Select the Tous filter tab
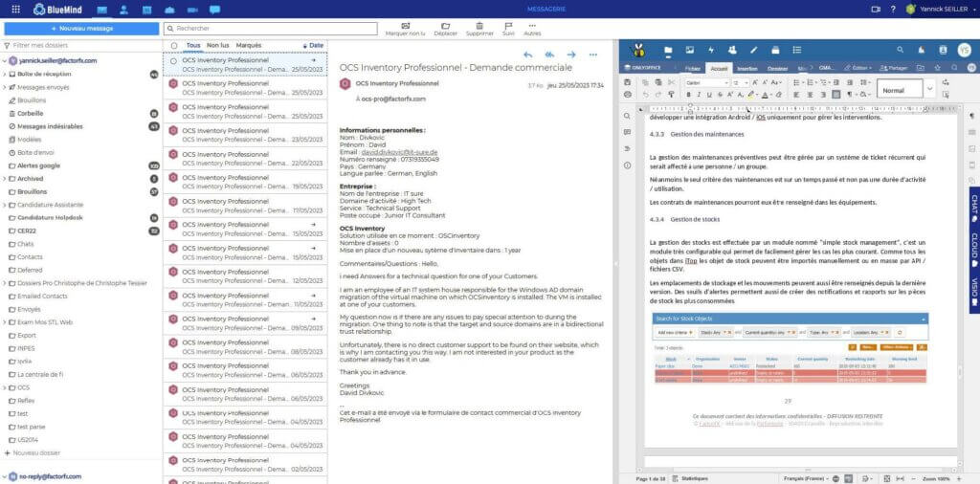 tap(193, 46)
